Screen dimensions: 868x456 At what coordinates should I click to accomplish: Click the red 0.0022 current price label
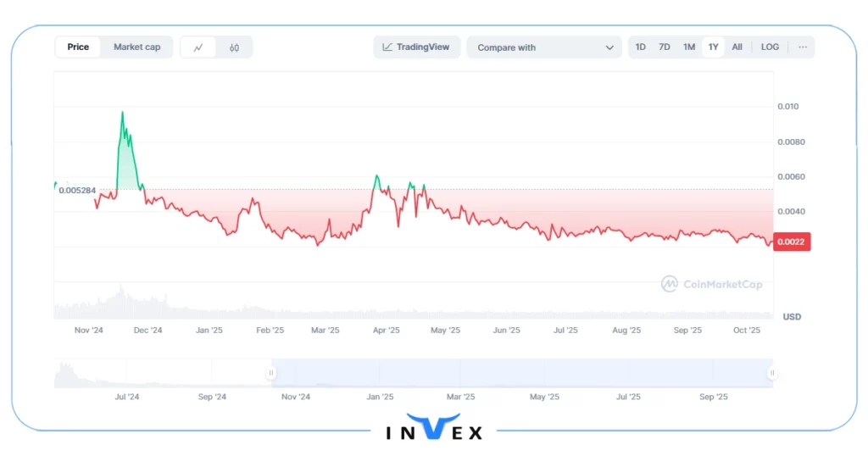click(x=793, y=243)
